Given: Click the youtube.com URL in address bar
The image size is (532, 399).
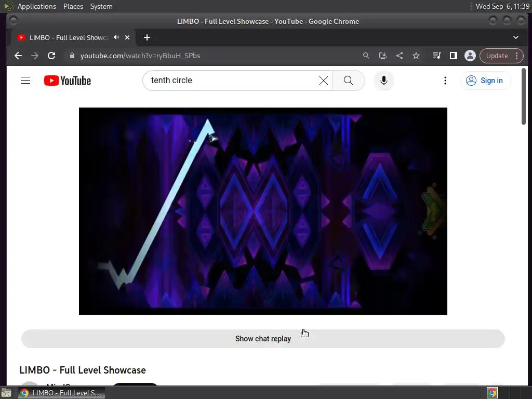Looking at the screenshot, I should coord(140,56).
